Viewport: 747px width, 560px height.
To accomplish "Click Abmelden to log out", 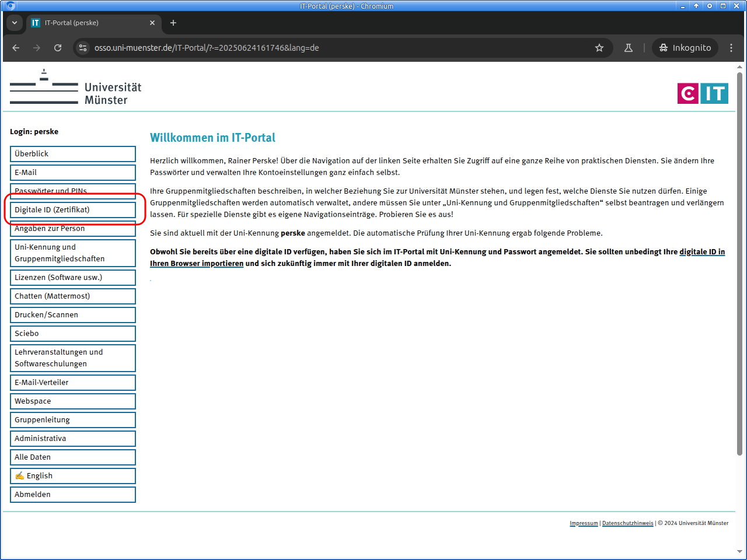I will tap(72, 495).
